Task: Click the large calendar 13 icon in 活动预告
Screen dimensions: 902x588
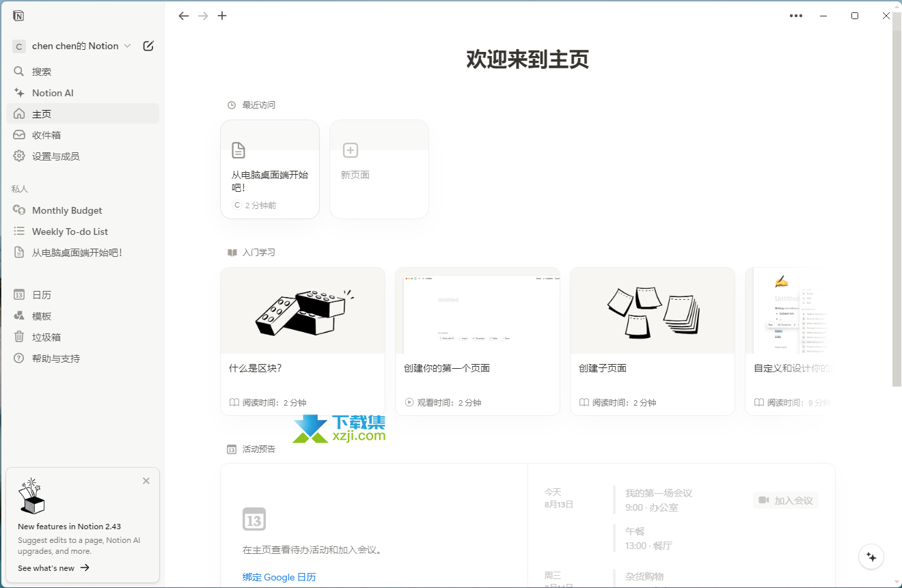Action: (x=254, y=520)
